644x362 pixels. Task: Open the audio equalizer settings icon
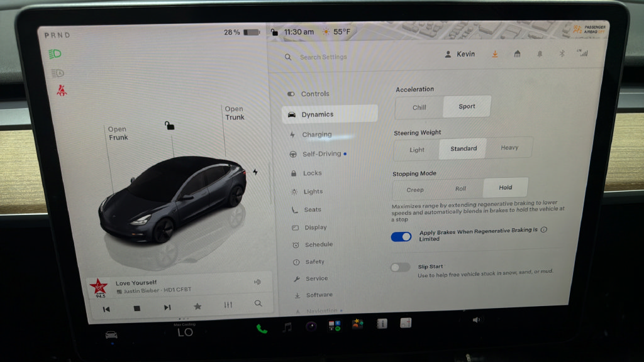coord(228,305)
